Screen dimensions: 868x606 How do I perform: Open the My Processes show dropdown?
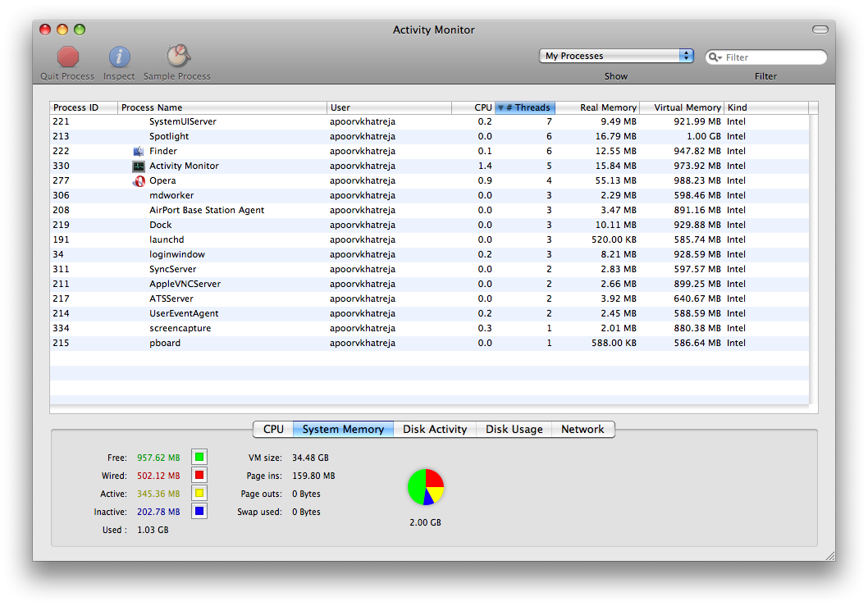(x=616, y=56)
